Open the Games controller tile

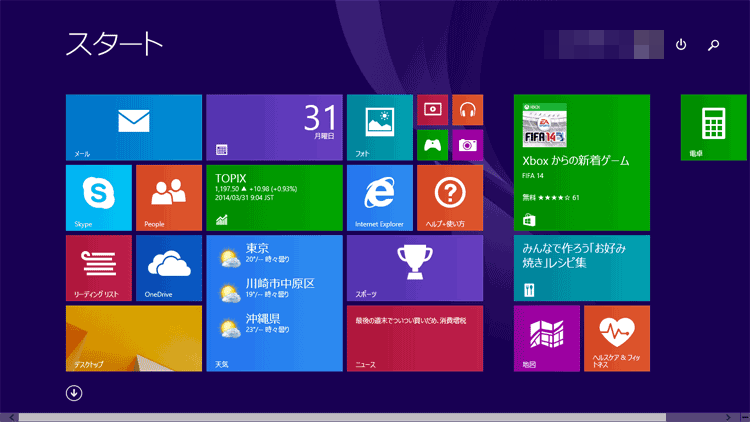(x=432, y=145)
